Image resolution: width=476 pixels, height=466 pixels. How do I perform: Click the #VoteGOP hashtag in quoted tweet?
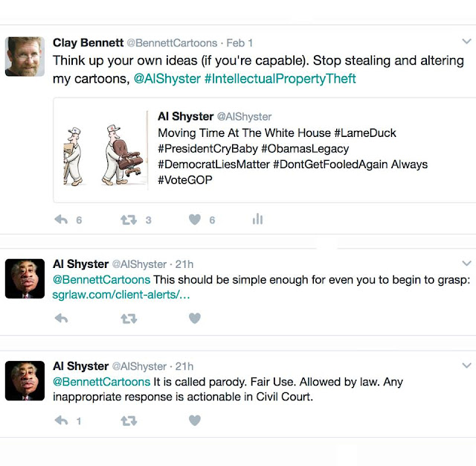(185, 179)
